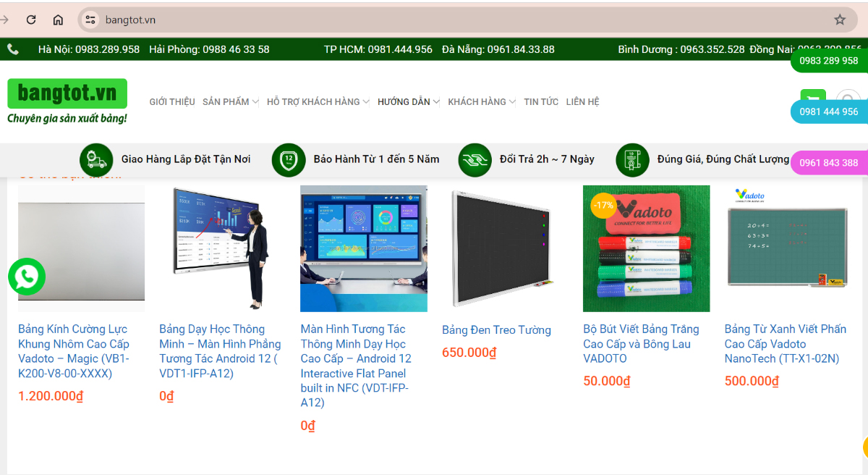The width and height of the screenshot is (868, 475).
Task: Bookmark this page with star icon
Action: click(839, 20)
